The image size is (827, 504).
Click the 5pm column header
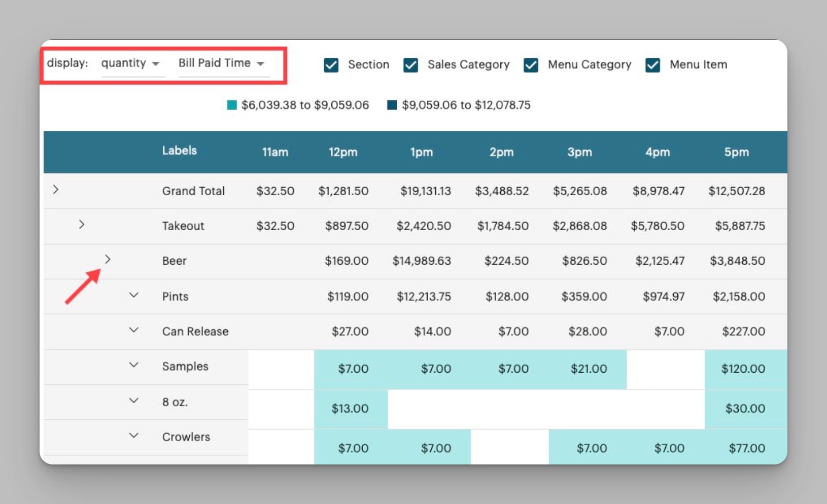736,152
